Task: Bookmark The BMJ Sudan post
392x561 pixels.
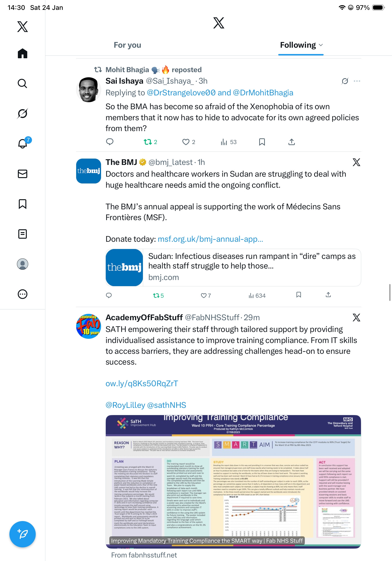Action: point(298,295)
